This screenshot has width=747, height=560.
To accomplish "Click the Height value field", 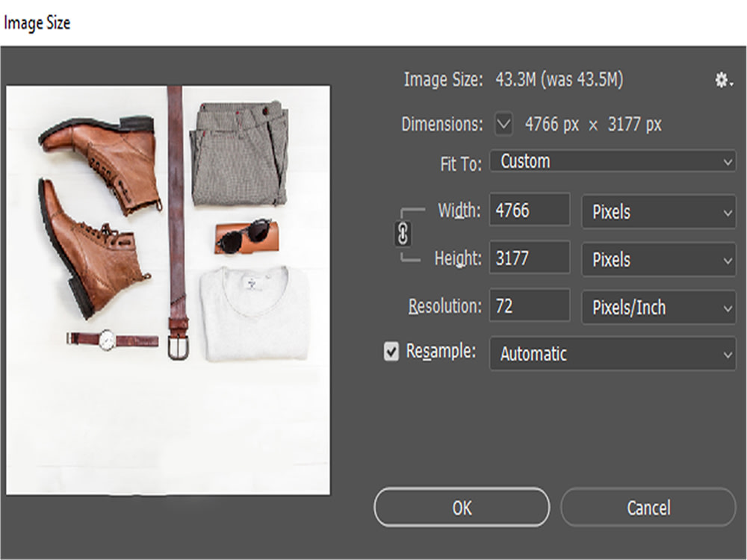I will [x=530, y=258].
